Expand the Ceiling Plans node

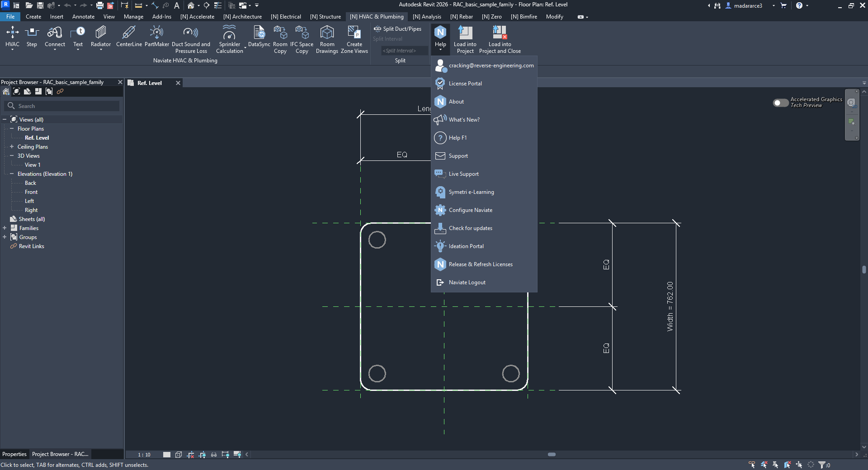12,147
